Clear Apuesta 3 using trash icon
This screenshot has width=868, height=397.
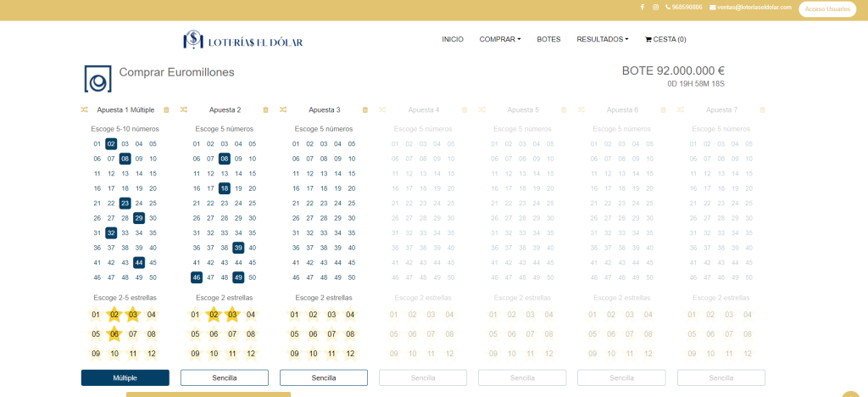click(x=364, y=109)
